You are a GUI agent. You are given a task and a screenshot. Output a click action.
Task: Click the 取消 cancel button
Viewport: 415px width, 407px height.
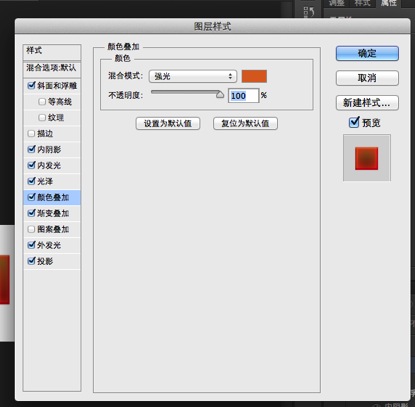[367, 78]
